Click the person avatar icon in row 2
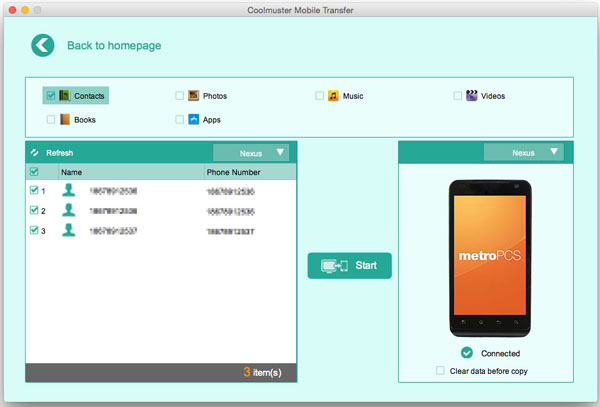The height and width of the screenshot is (407, 600). point(69,210)
